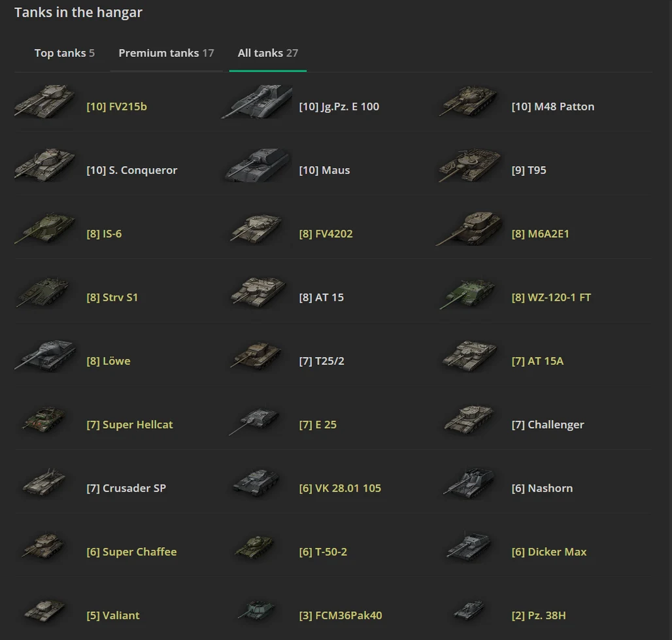This screenshot has width=672, height=640.
Task: Click the T-50-2 tank image
Action: pyautogui.click(x=254, y=547)
